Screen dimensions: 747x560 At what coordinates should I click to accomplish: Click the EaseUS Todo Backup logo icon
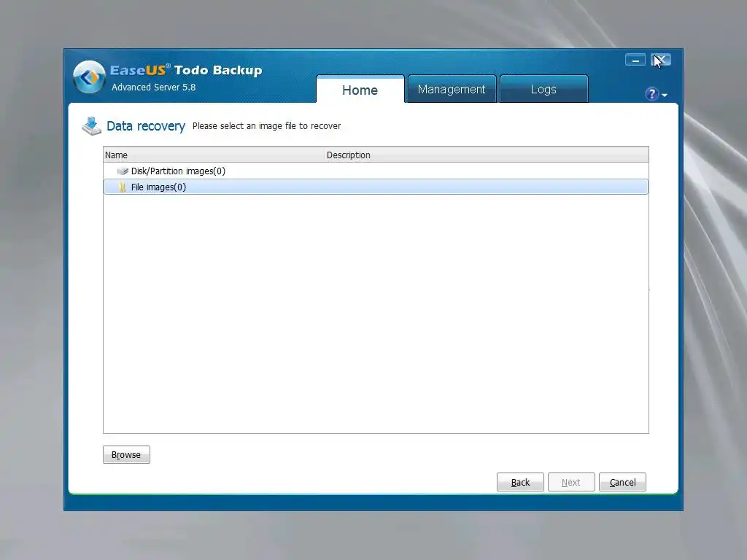pos(89,77)
